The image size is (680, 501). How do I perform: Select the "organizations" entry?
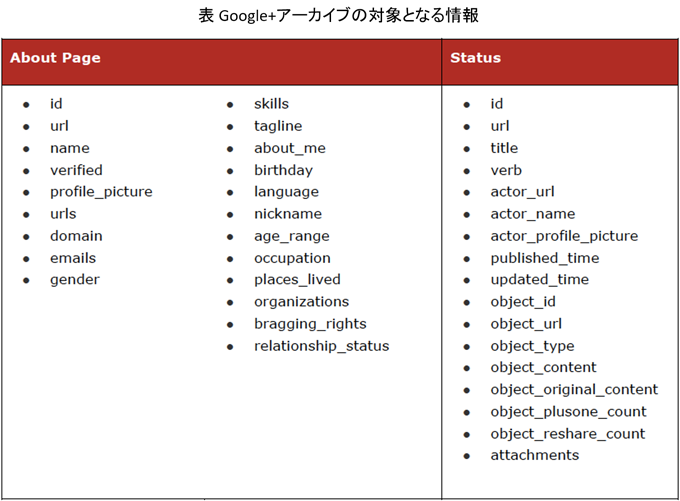301,302
